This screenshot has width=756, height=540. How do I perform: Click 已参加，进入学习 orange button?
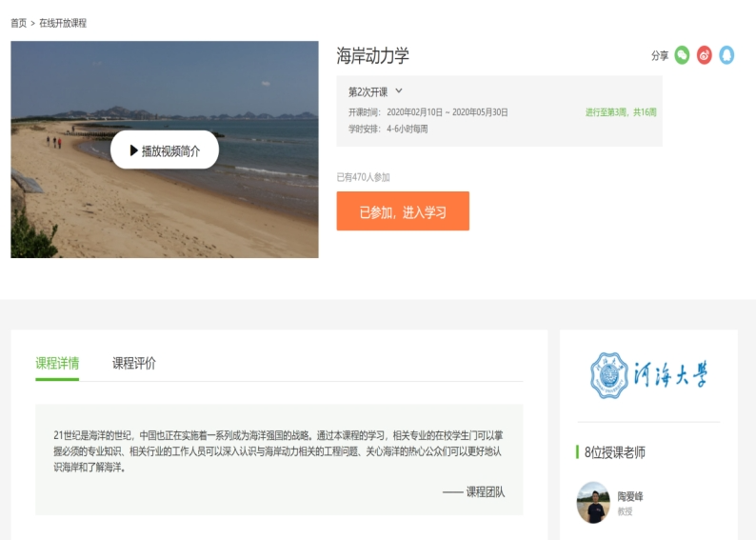(403, 211)
